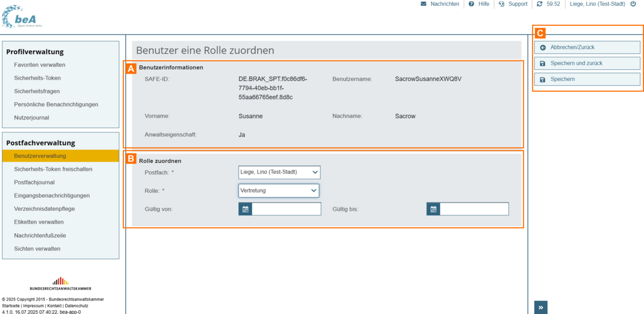The image size is (644, 314).
Task: Click the beA logo
Action: pyautogui.click(x=22, y=17)
